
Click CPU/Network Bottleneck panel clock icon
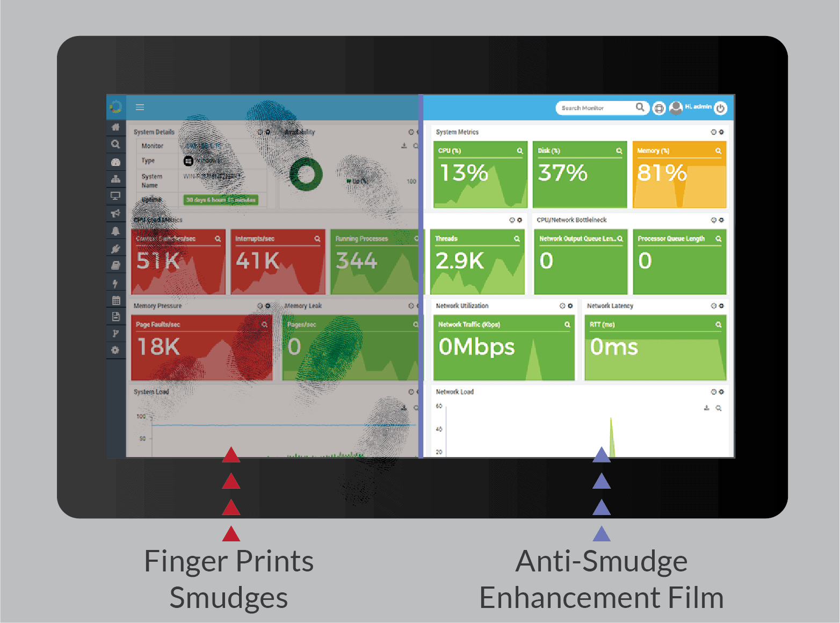(x=714, y=220)
